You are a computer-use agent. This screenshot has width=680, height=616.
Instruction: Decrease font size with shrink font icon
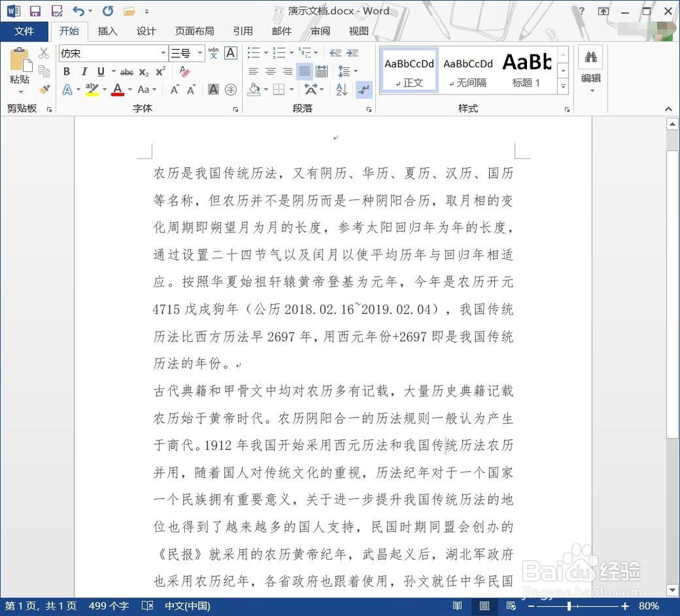point(191,90)
